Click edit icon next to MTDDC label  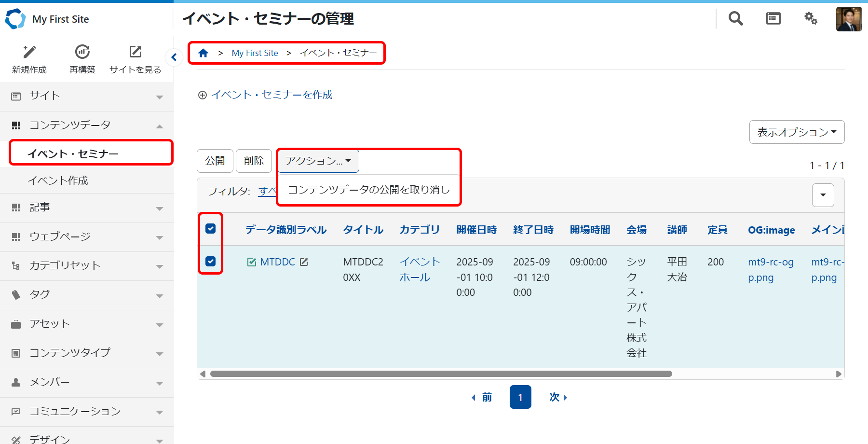point(304,262)
